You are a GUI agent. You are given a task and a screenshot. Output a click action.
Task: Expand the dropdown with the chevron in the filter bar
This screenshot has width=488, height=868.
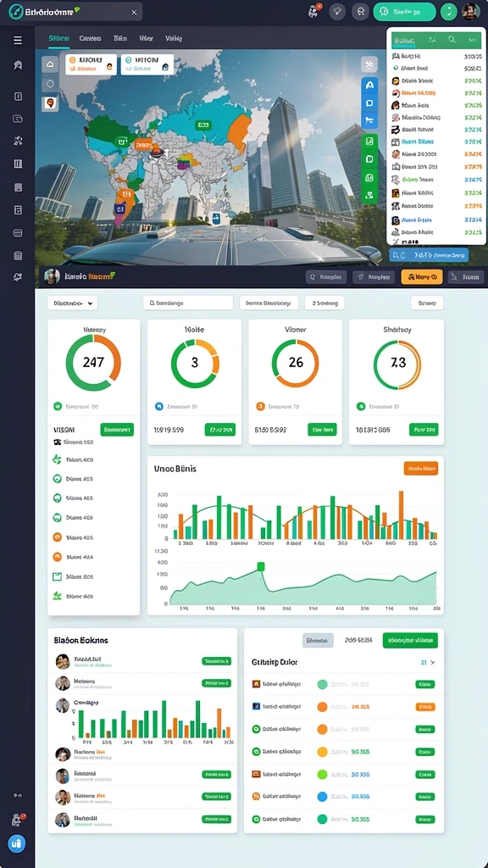(x=73, y=303)
